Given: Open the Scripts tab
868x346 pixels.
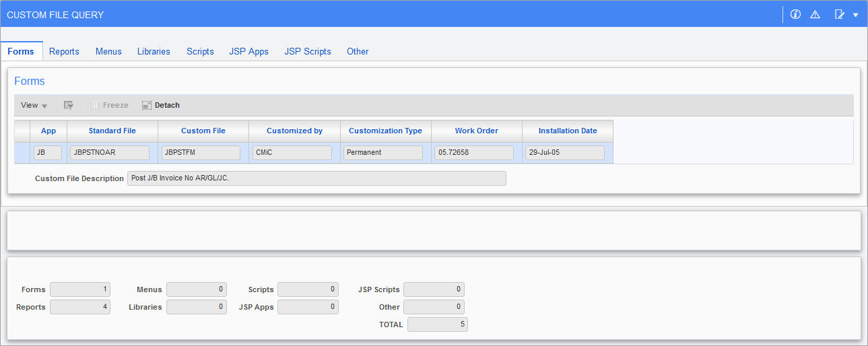Looking at the screenshot, I should (x=200, y=51).
